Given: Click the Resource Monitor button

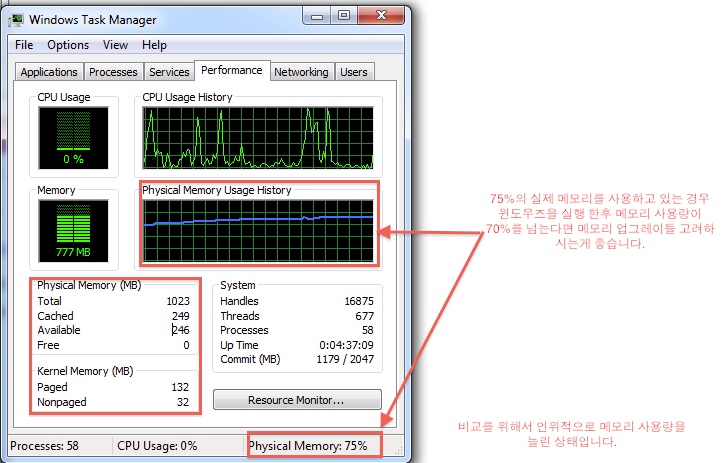Looking at the screenshot, I should click(x=297, y=400).
